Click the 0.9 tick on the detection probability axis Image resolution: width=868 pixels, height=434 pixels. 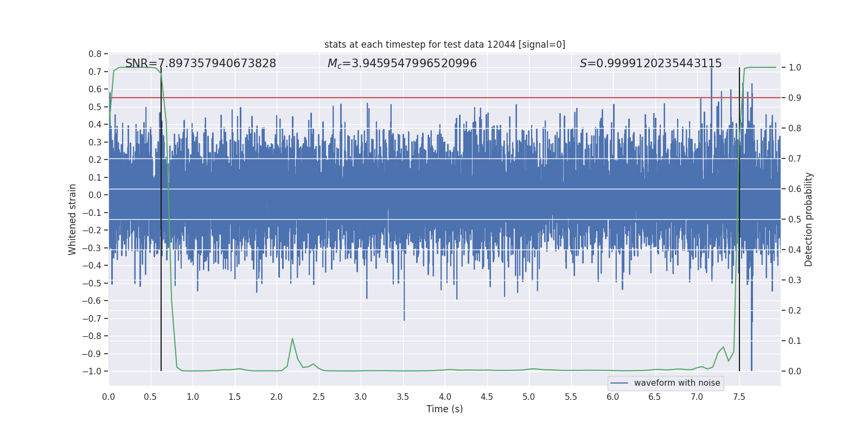pos(795,98)
